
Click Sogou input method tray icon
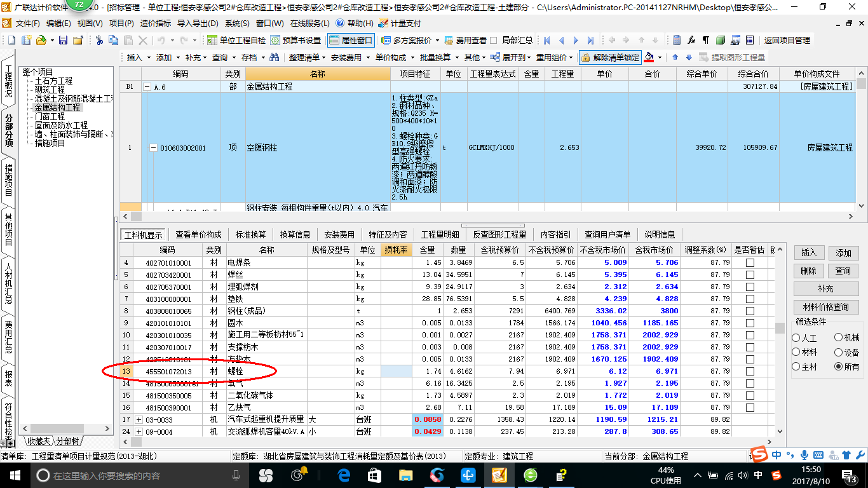coord(776,475)
